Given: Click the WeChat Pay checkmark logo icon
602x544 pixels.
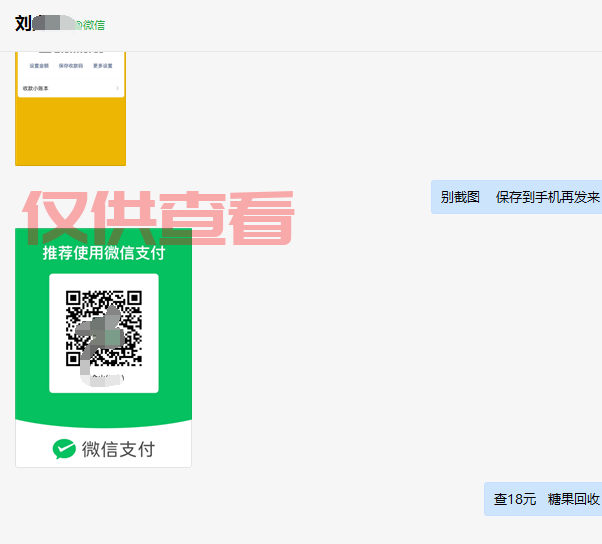Looking at the screenshot, I should (x=65, y=449).
